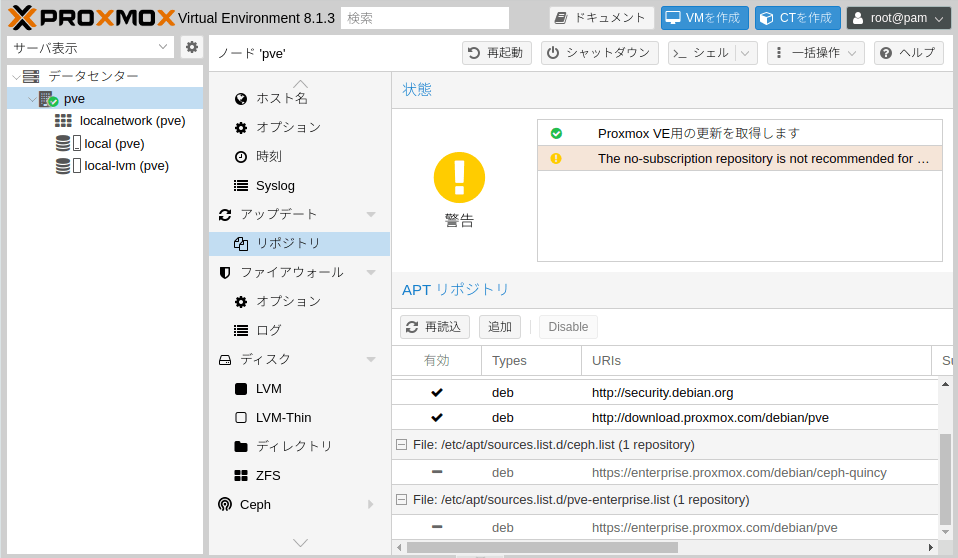The width and height of the screenshot is (958, 558).
Task: Open the bulk actions dropdown
Action: click(815, 53)
